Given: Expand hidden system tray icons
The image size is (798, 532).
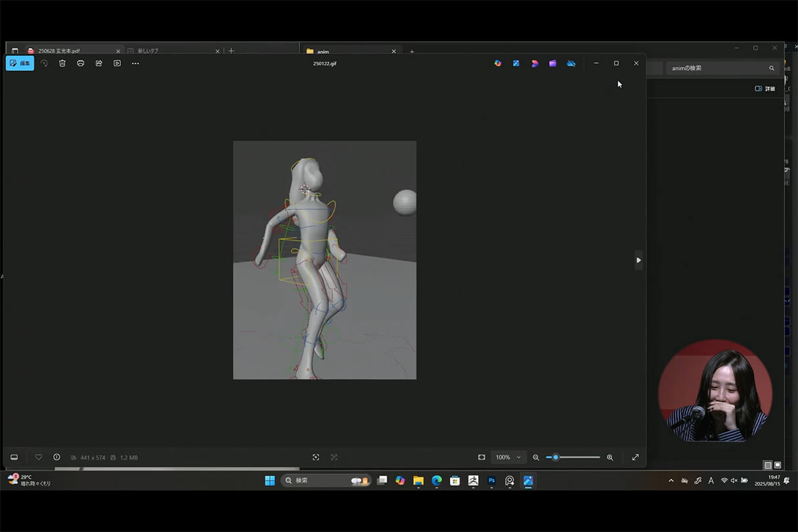Looking at the screenshot, I should [671, 481].
